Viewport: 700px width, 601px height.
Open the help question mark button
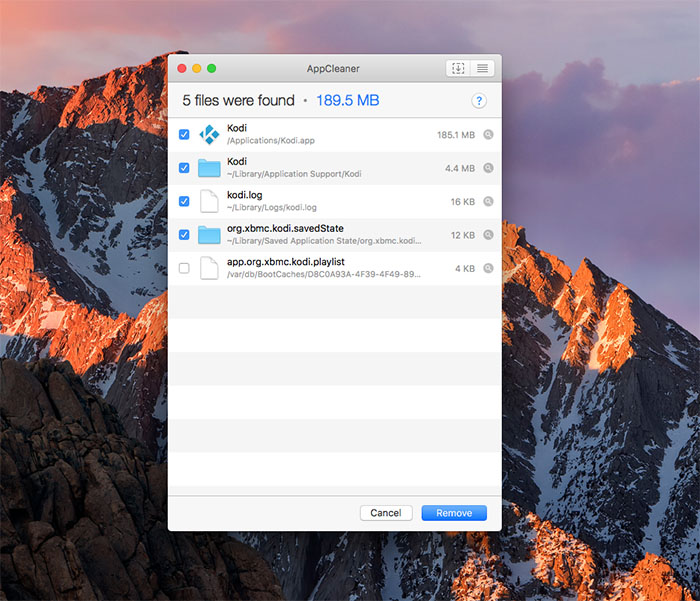479,101
